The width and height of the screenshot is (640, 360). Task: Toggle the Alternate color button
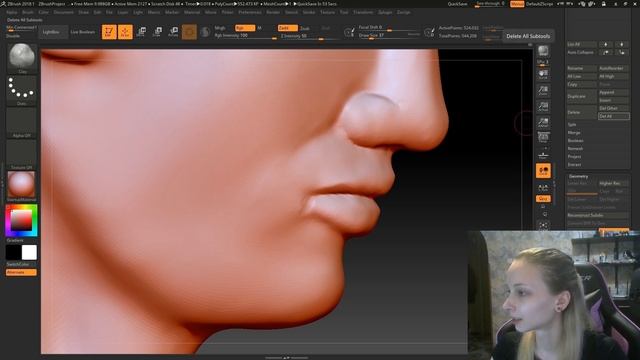[21, 272]
